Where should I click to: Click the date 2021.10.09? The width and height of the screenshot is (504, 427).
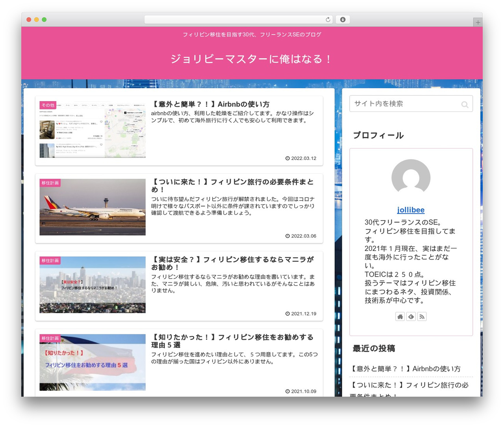click(x=301, y=391)
